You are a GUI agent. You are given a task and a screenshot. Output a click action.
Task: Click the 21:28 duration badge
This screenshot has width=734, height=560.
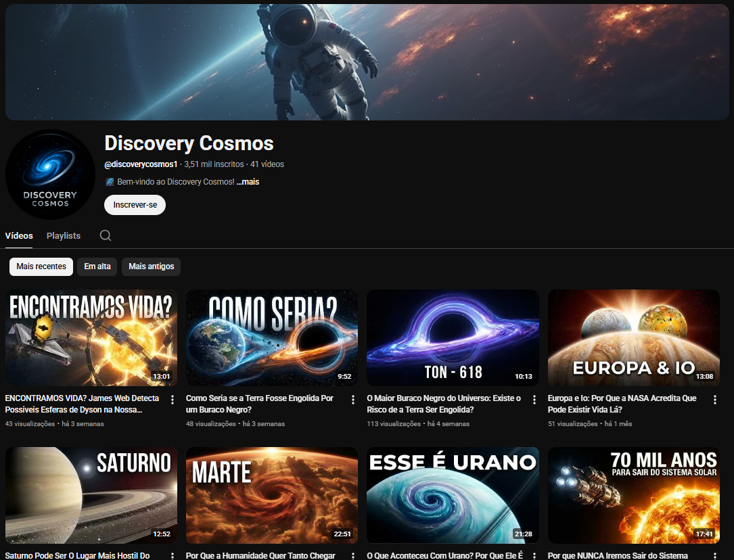524,534
